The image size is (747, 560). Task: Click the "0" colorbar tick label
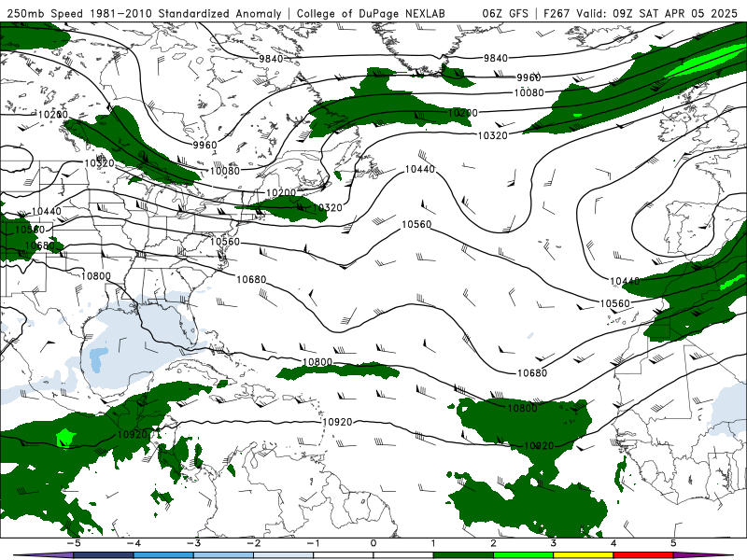(373, 543)
